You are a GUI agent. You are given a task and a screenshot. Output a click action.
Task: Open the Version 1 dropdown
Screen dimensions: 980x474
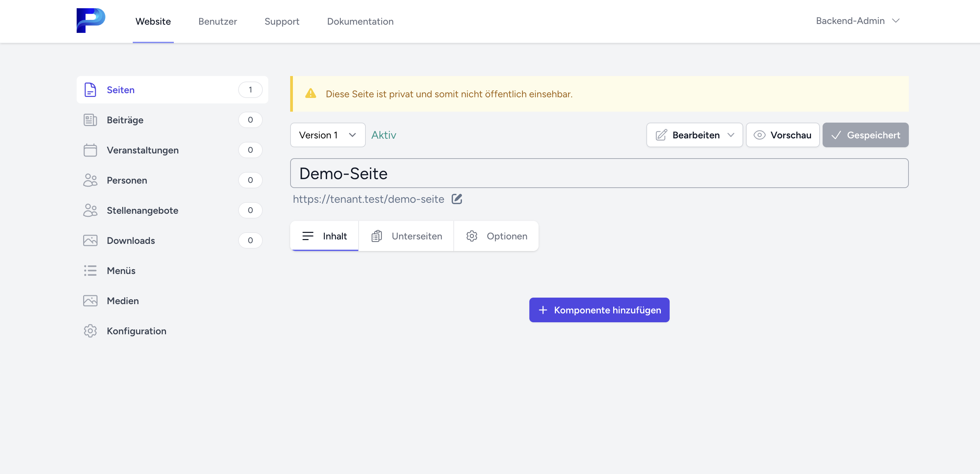[327, 135]
